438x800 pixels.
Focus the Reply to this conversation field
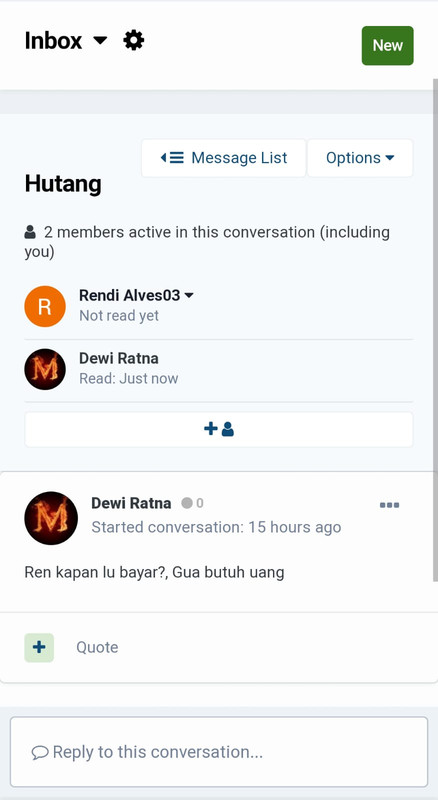pos(219,752)
